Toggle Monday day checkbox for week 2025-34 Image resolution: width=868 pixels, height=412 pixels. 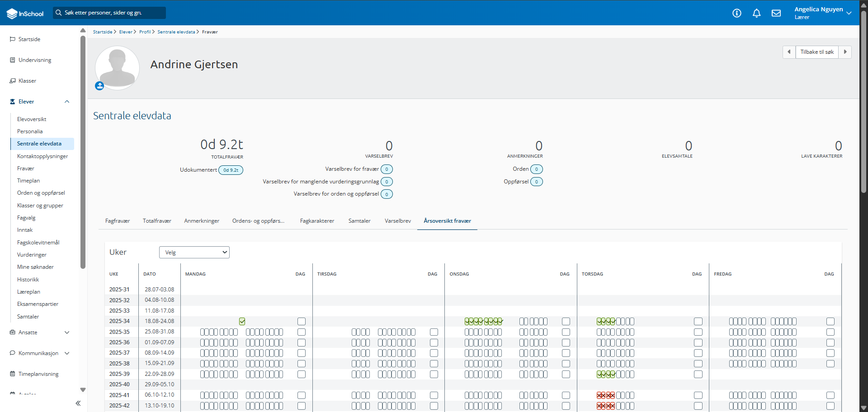pyautogui.click(x=302, y=321)
